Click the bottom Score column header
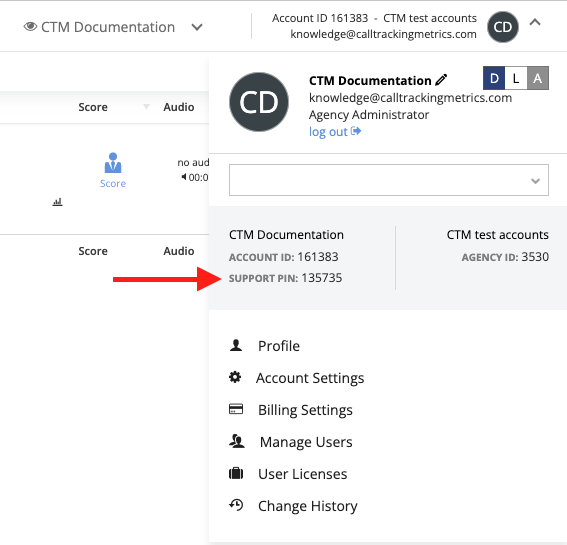The image size is (567, 545). (93, 251)
